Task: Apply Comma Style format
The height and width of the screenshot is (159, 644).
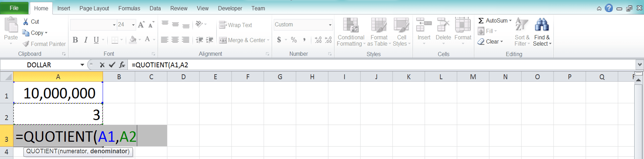Action: tap(304, 40)
